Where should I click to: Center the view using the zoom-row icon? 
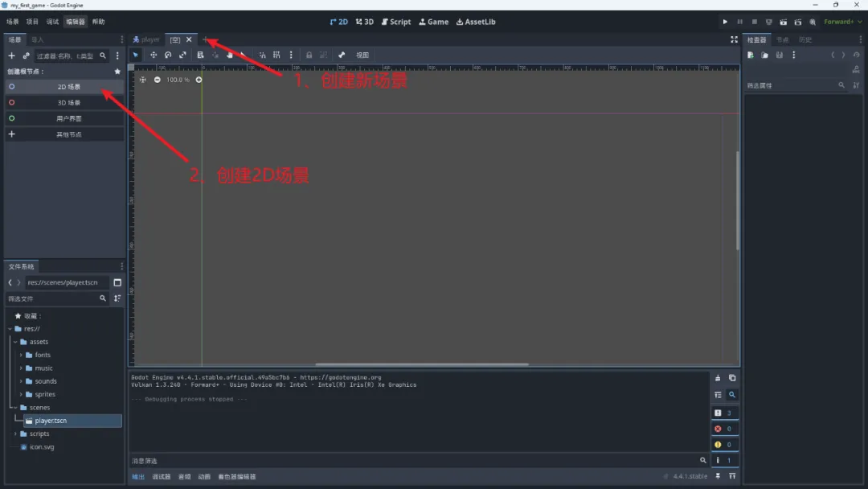(143, 80)
